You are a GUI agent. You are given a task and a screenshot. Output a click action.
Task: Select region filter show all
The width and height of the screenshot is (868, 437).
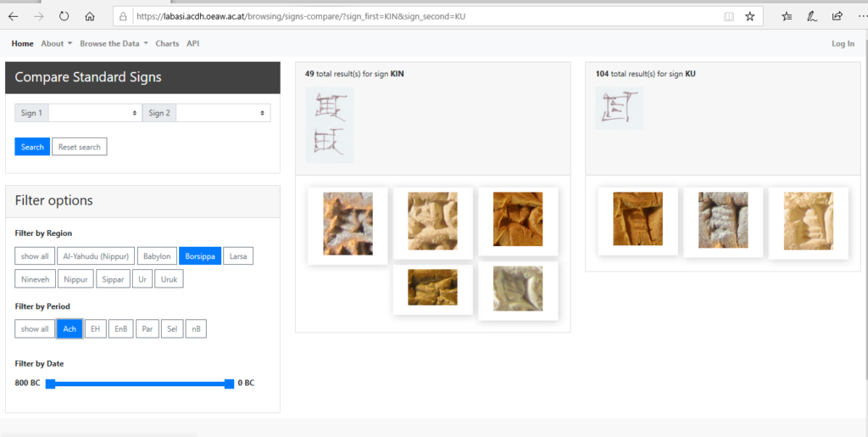tap(35, 256)
